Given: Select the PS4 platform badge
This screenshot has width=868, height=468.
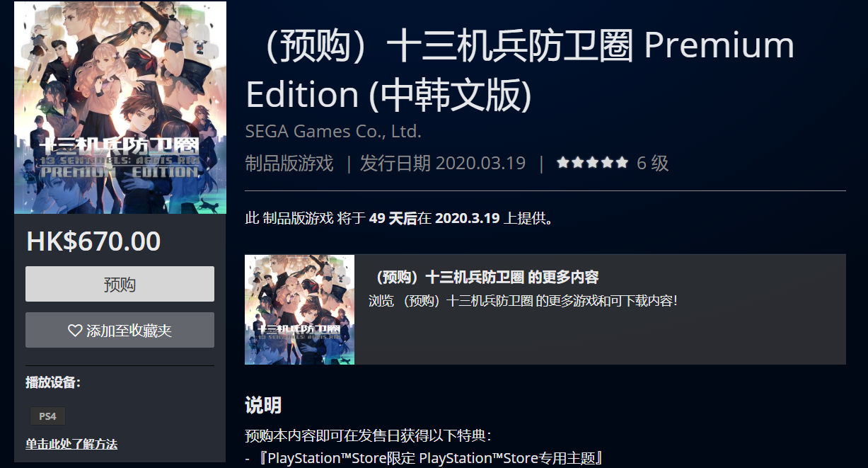Looking at the screenshot, I should click(x=48, y=416).
